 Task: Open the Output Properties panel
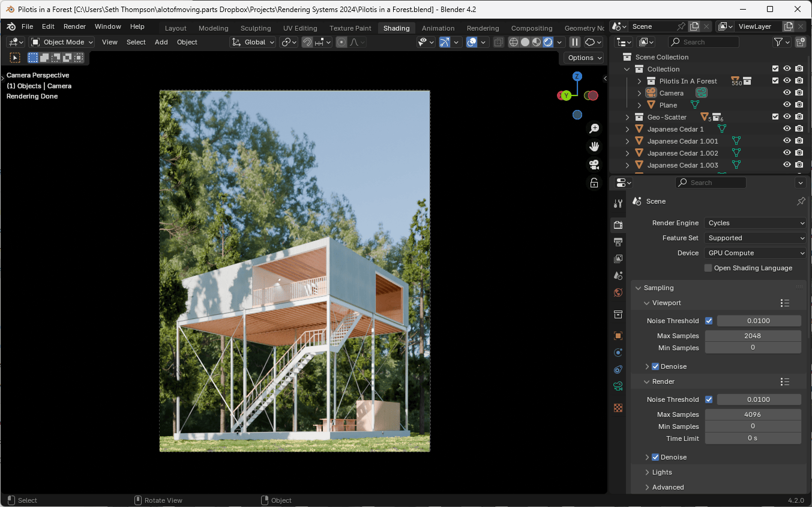pyautogui.click(x=618, y=241)
